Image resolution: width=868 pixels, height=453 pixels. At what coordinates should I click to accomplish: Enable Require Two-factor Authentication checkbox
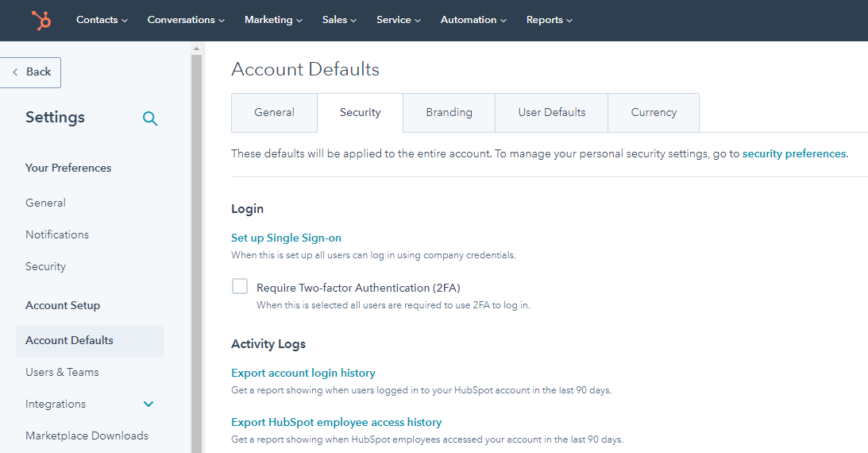point(240,287)
